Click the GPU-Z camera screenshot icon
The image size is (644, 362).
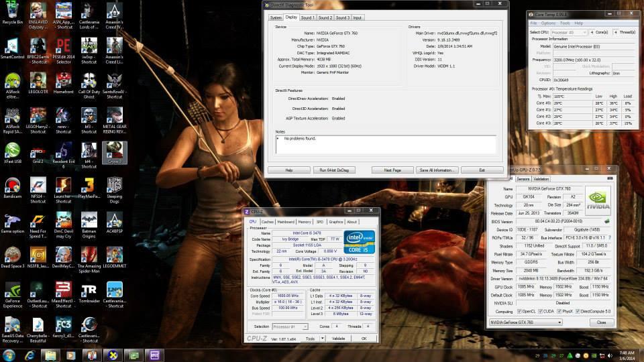[610, 178]
